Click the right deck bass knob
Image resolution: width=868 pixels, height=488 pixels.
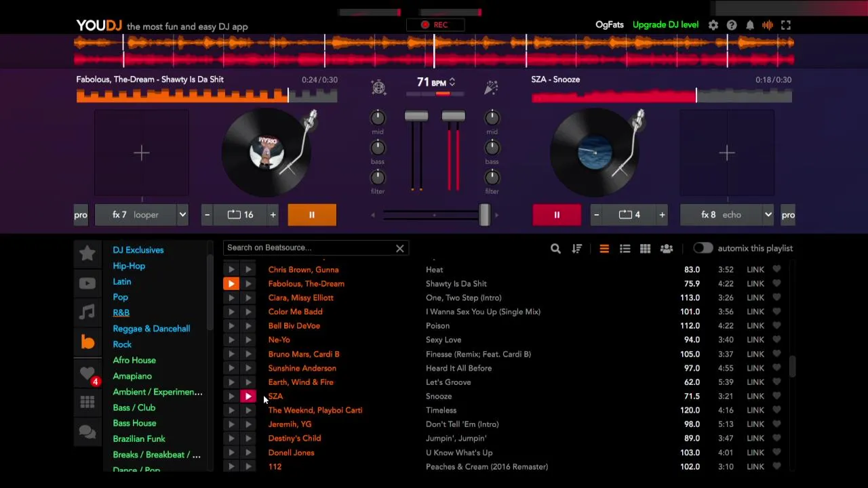[492, 147]
